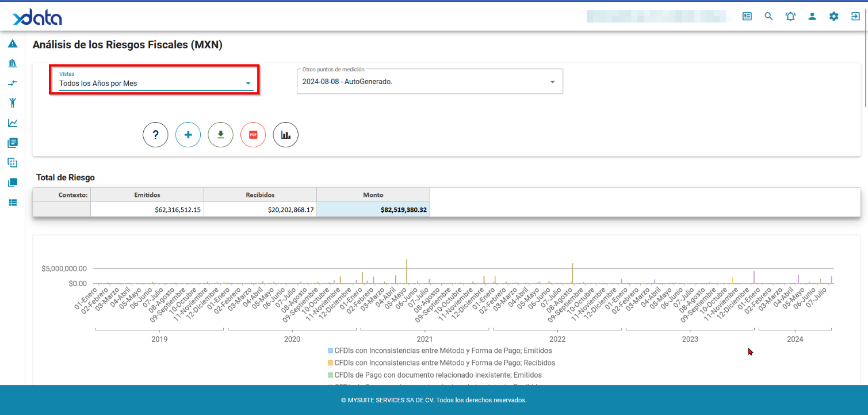Click the bar chart round button

(x=286, y=135)
